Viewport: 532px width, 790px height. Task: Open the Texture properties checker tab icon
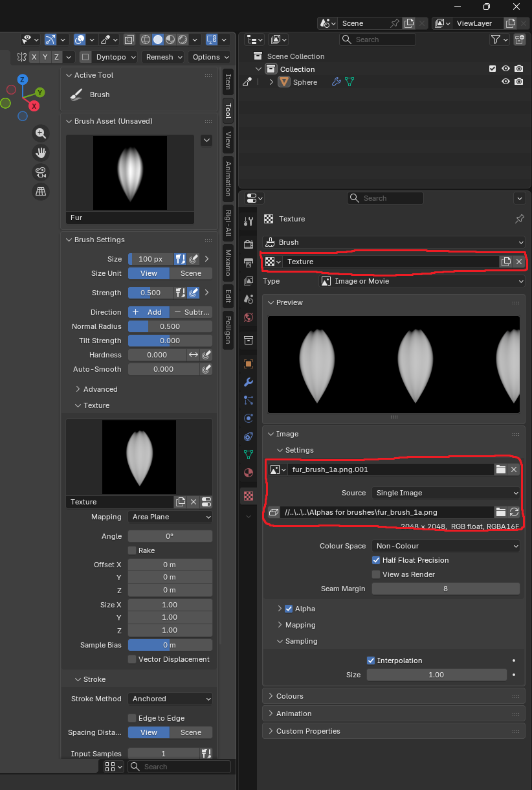click(249, 496)
